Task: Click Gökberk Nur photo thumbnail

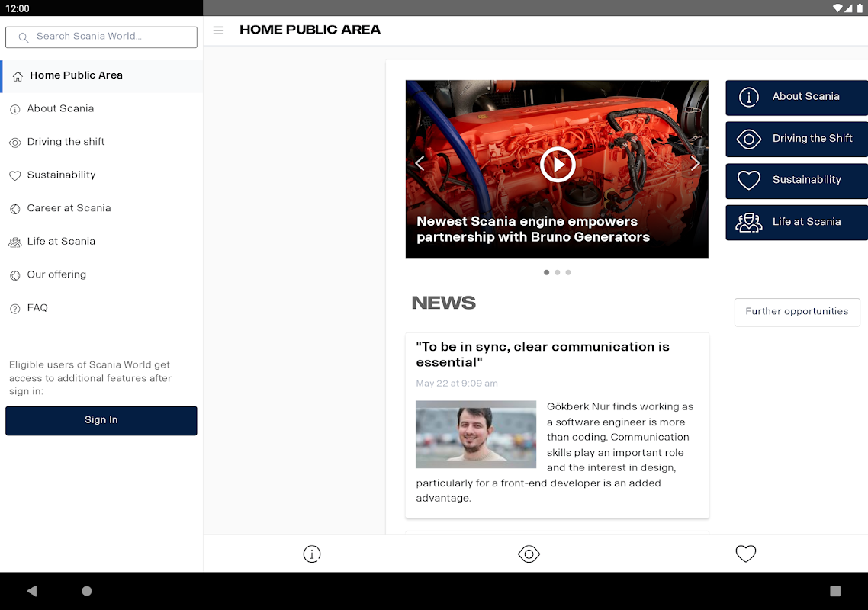Action: click(x=475, y=434)
